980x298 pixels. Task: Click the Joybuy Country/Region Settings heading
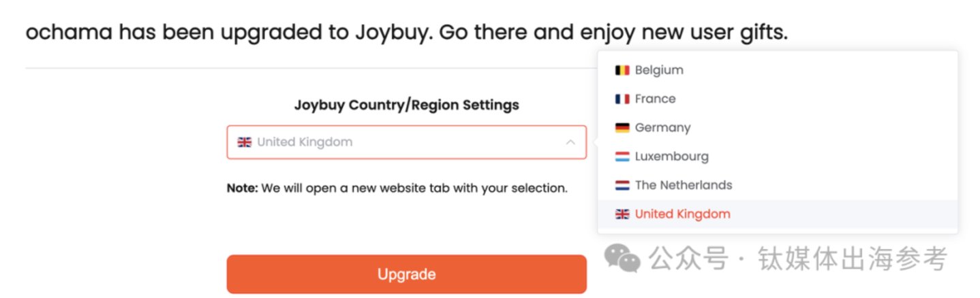406,105
